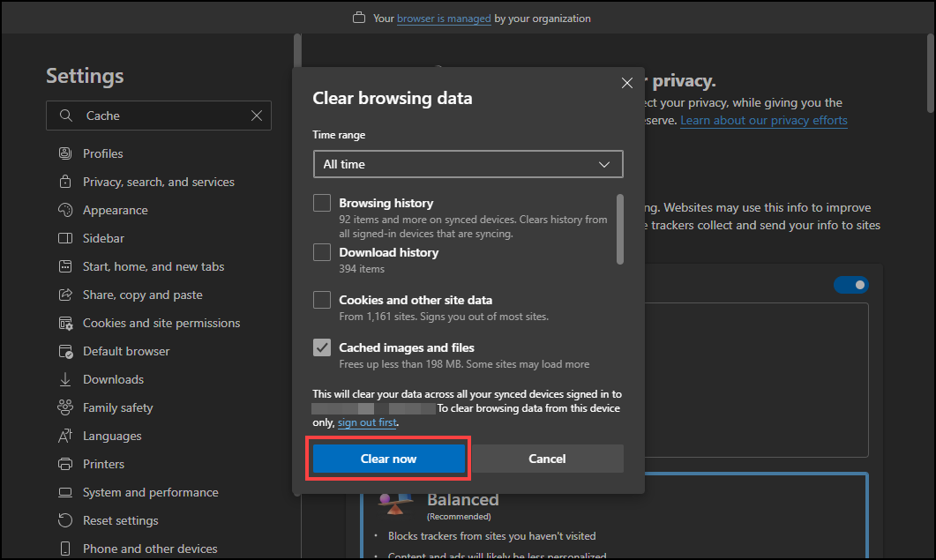The height and width of the screenshot is (560, 936).
Task: Check the Browsing history checkbox
Action: [x=322, y=203]
